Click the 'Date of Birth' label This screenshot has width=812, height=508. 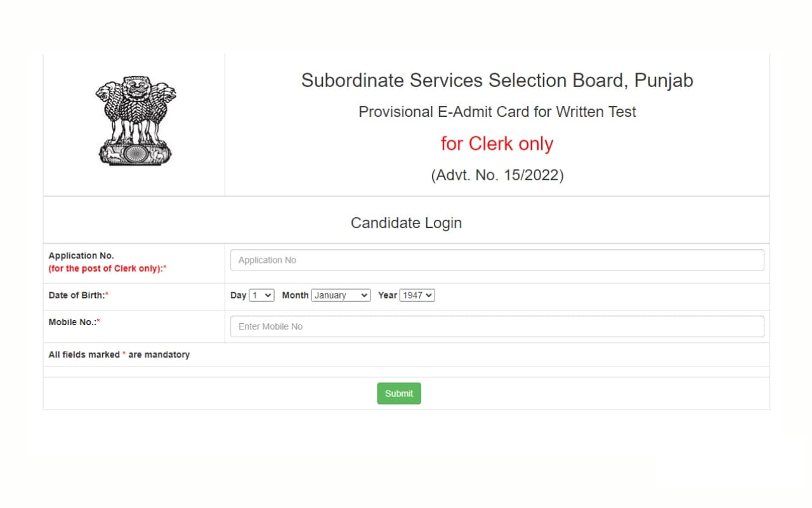pos(77,295)
